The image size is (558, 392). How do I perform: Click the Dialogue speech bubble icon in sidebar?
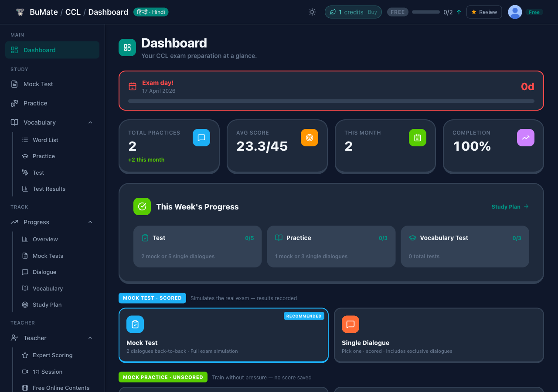pyautogui.click(x=25, y=272)
